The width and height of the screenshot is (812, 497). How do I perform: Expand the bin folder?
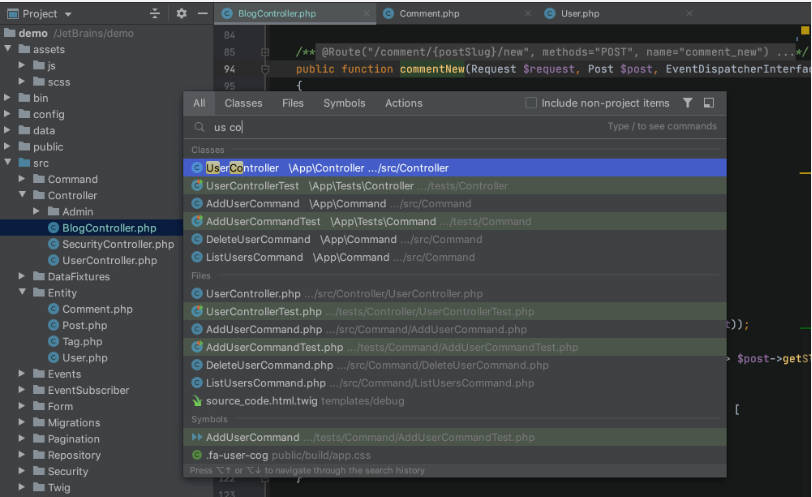click(x=7, y=97)
